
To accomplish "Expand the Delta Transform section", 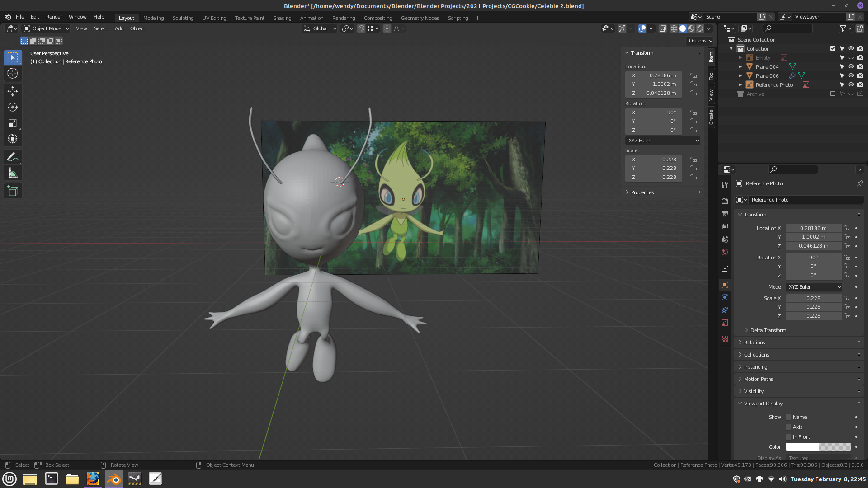I will (768, 330).
